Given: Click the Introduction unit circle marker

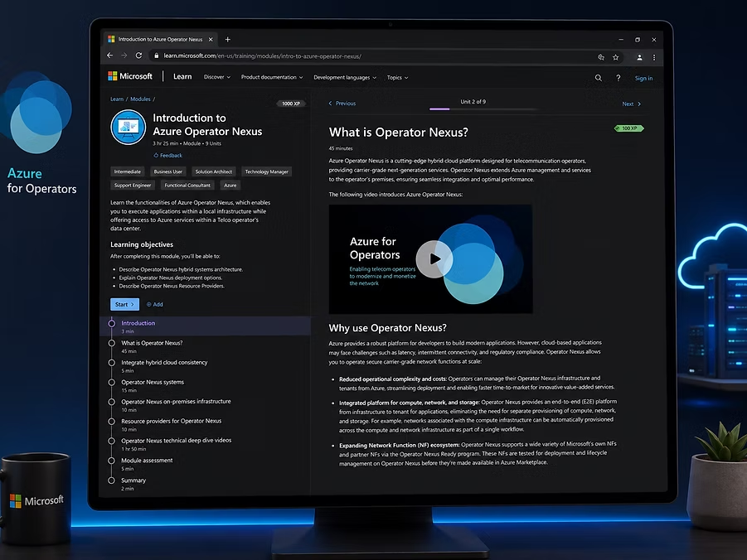Looking at the screenshot, I should point(111,323).
